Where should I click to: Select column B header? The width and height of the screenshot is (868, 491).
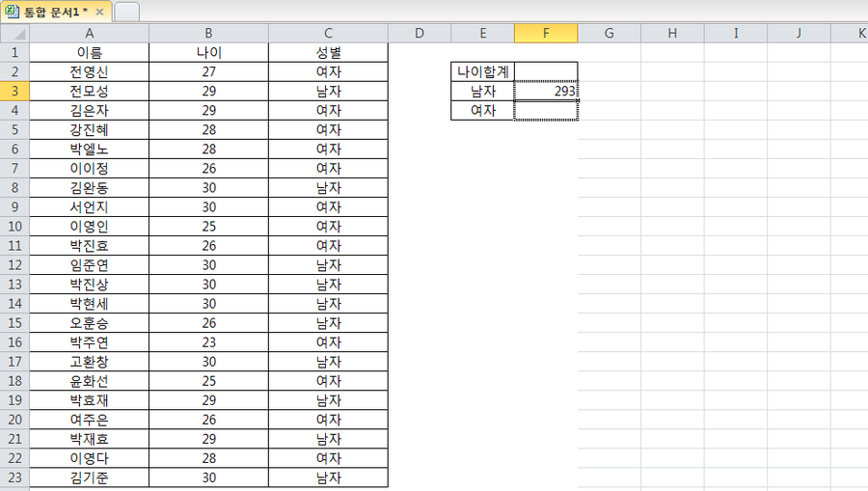[x=208, y=33]
